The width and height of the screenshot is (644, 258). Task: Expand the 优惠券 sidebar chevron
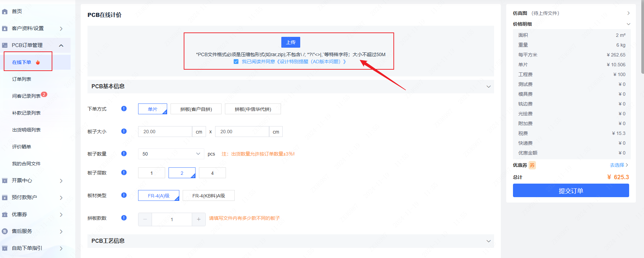click(x=61, y=215)
